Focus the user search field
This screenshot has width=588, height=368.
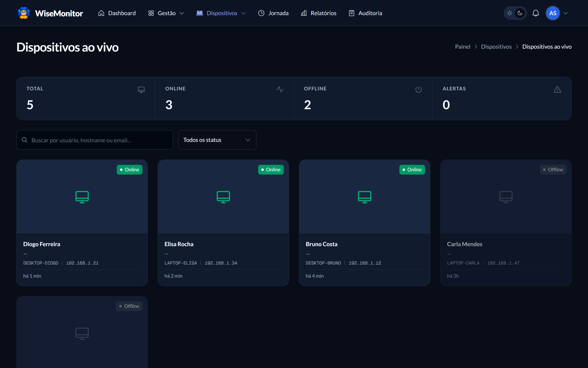95,140
